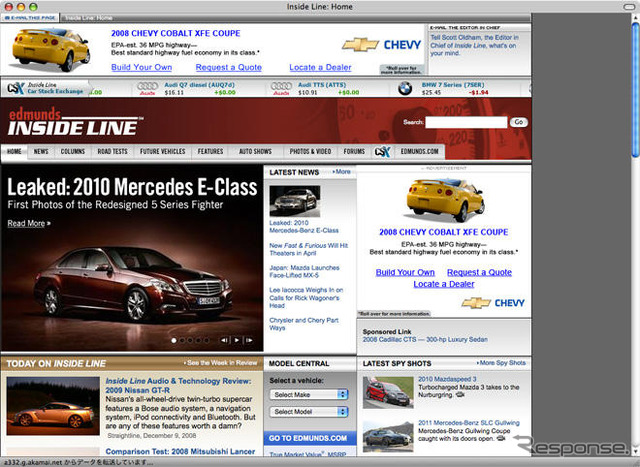Screen dimensions: 640x467
Task: Click the Audi logo beside Audi TTS
Action: click(x=281, y=88)
